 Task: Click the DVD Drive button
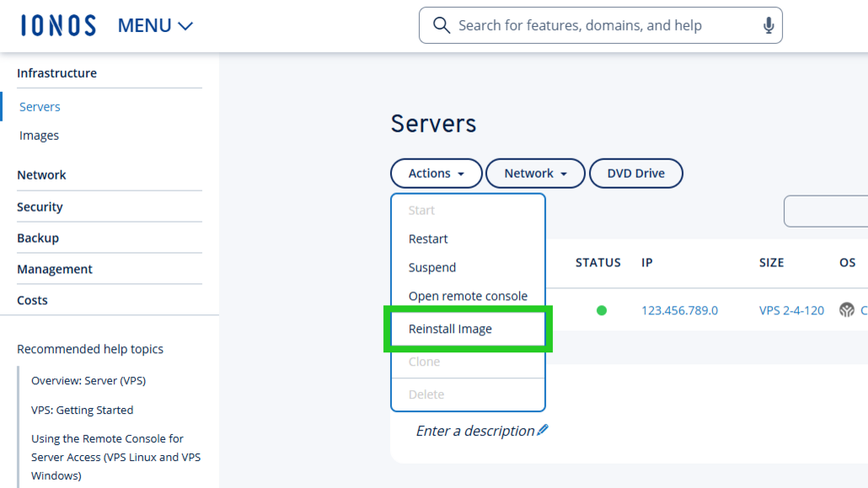[636, 174]
